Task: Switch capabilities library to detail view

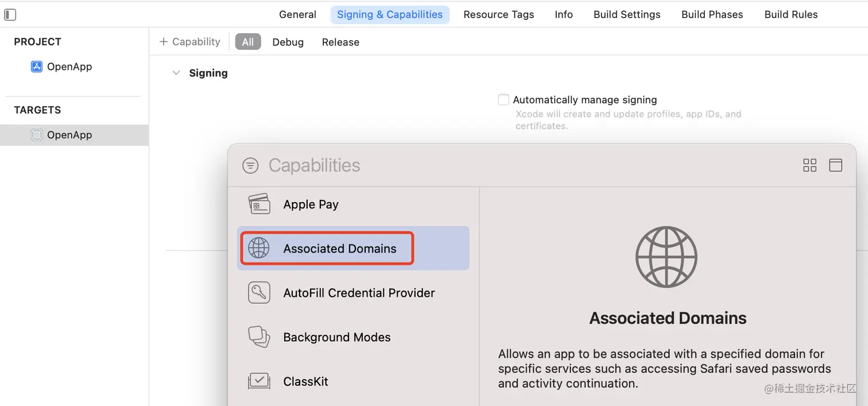Action: pyautogui.click(x=835, y=165)
